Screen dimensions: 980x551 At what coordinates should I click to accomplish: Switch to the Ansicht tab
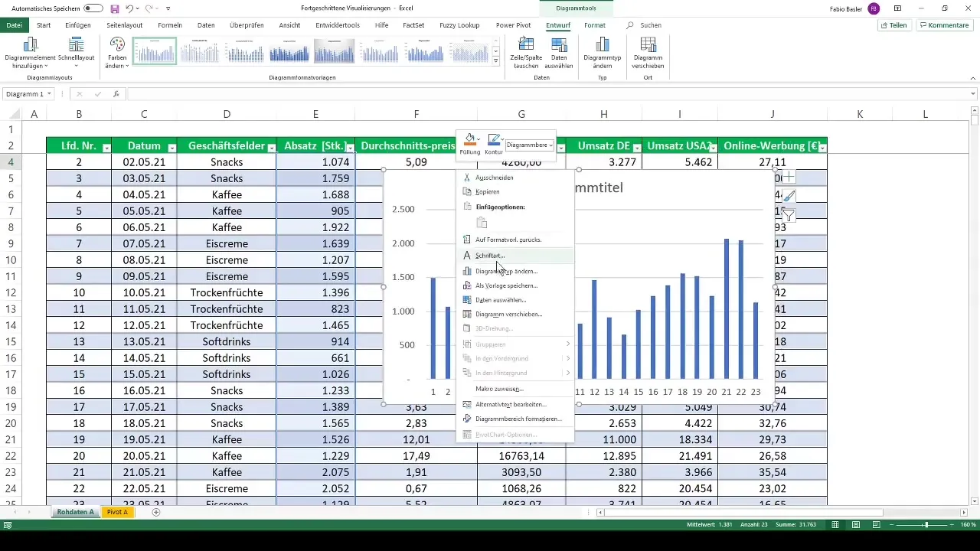(290, 25)
